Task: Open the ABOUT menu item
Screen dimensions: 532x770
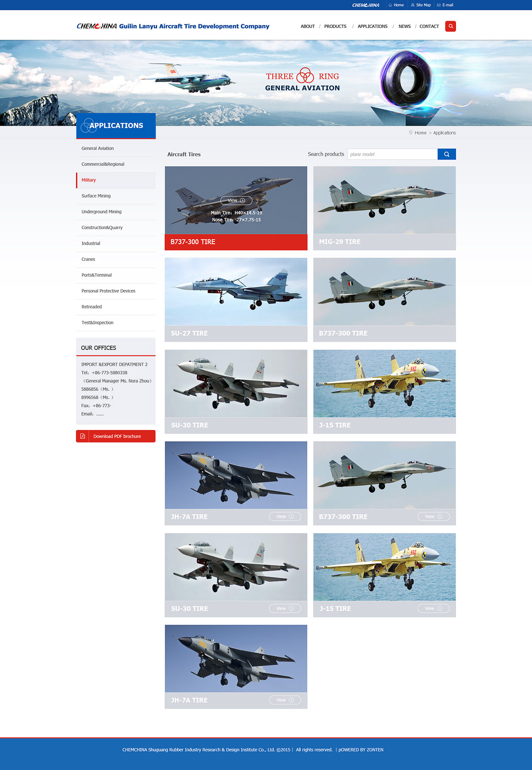Action: 308,27
